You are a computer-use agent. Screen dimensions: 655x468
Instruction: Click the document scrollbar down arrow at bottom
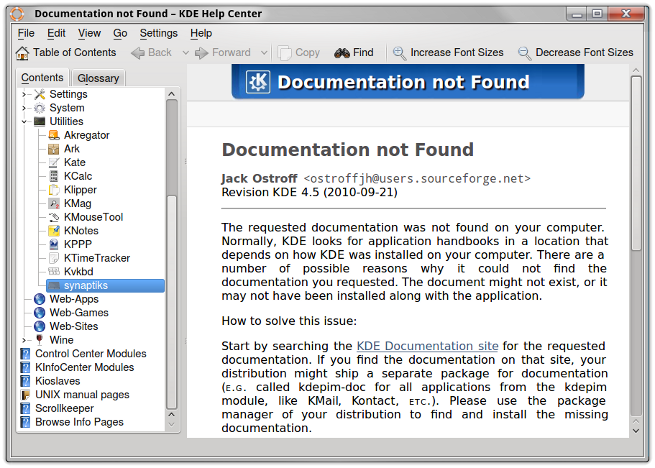(x=636, y=431)
